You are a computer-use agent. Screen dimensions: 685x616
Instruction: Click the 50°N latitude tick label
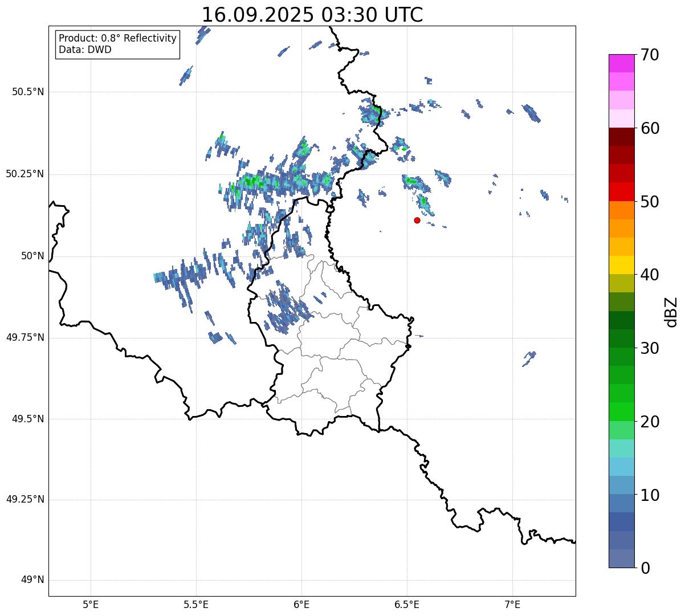32,256
